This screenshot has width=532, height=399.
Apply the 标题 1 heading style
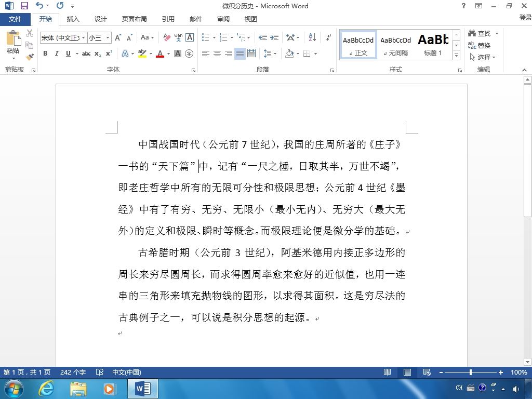pos(433,45)
